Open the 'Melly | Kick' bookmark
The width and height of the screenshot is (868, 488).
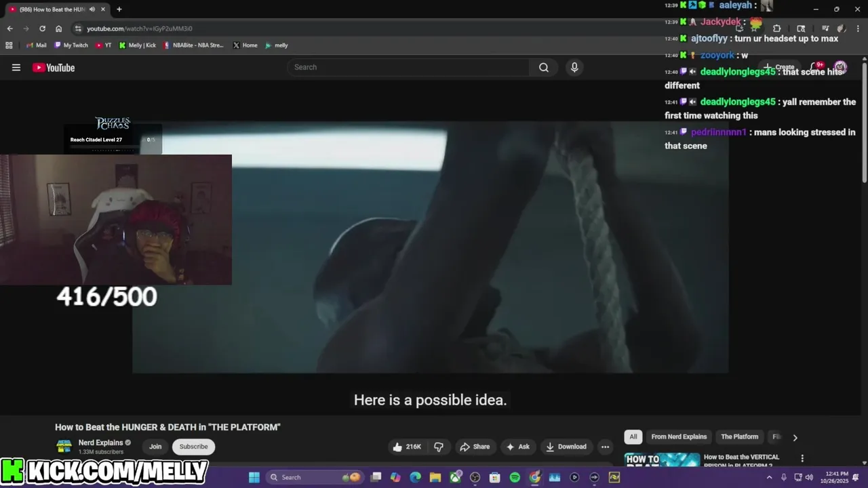(138, 45)
